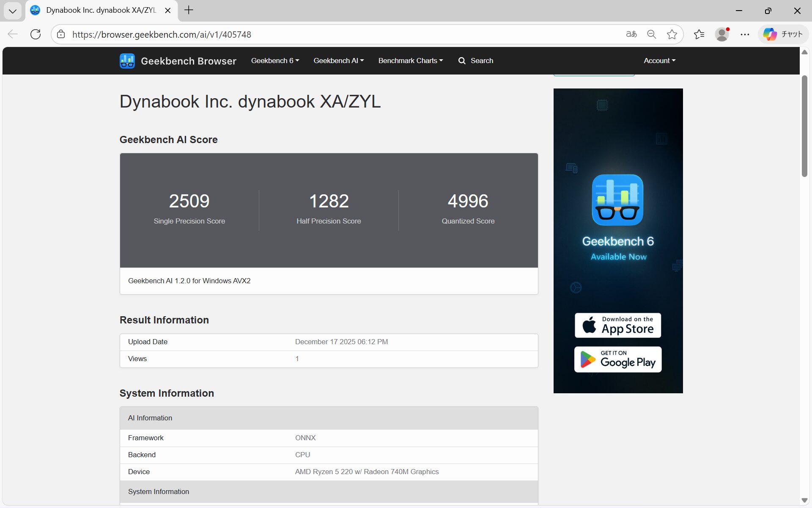
Task: Click the Get it on Google Play badge
Action: coord(617,359)
